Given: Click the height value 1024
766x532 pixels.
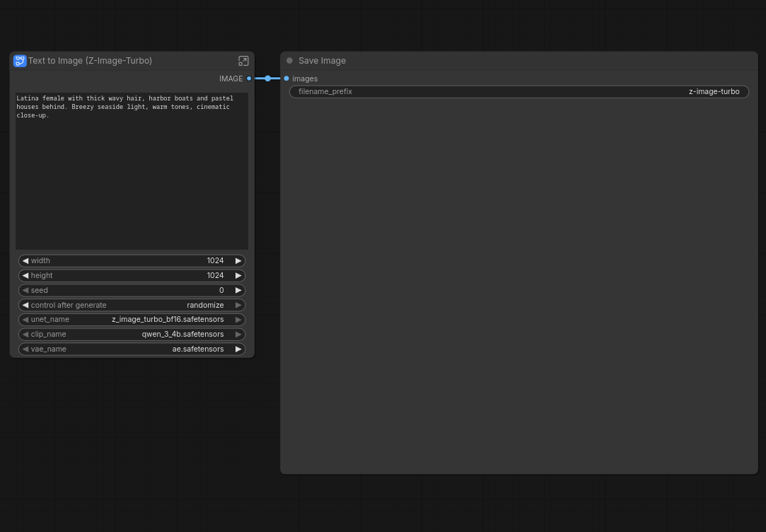Looking at the screenshot, I should click(215, 275).
